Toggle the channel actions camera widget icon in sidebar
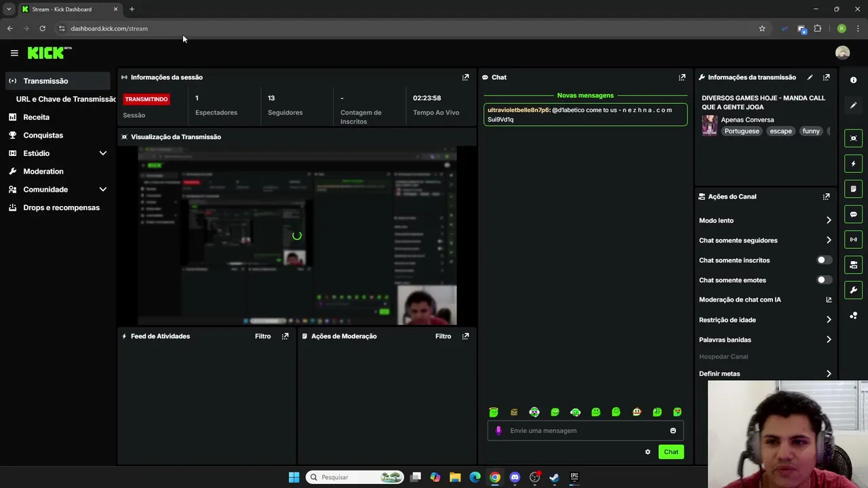868x488 pixels. coord(853,264)
